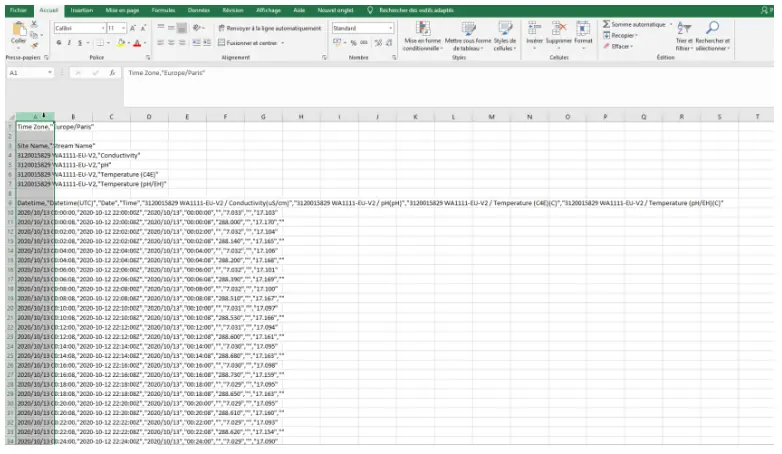
Task: Switch to the Insertion tab
Action: click(x=82, y=10)
